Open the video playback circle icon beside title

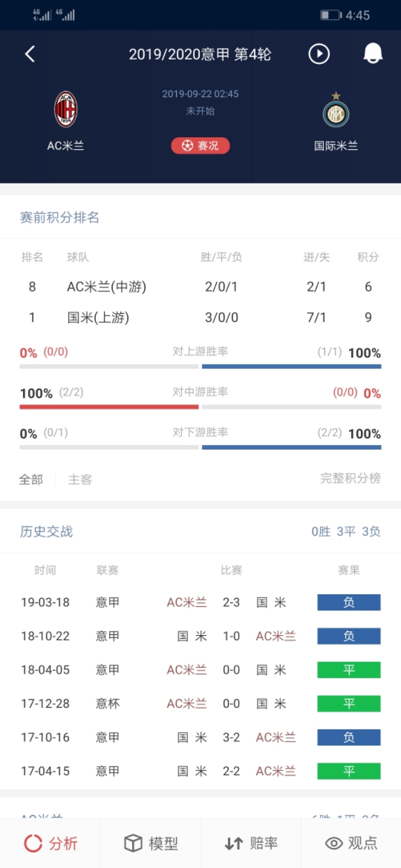coord(320,54)
